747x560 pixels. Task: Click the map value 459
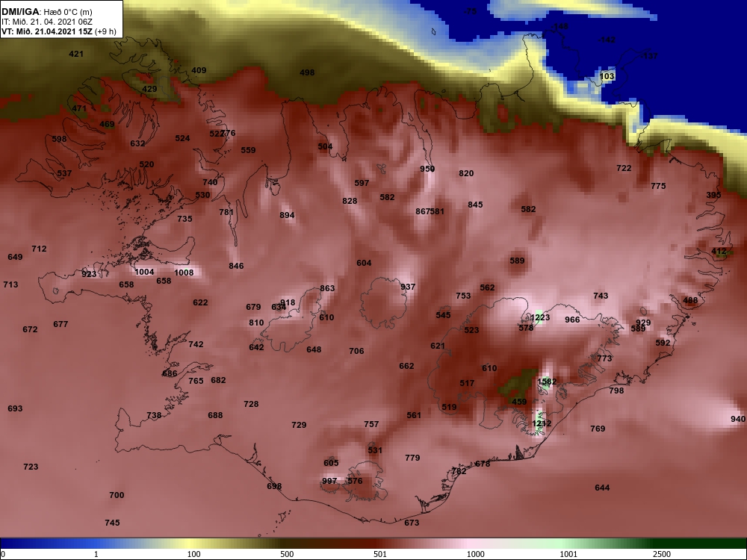pyautogui.click(x=519, y=402)
